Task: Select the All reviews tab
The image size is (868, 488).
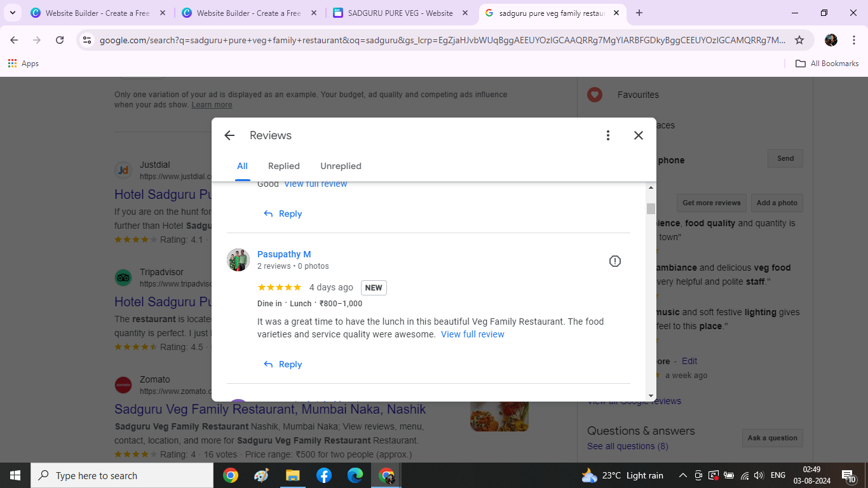Action: click(242, 166)
